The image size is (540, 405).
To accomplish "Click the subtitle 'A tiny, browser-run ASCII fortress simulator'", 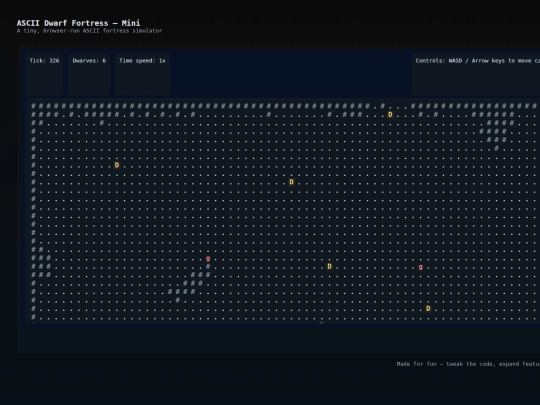I will (x=89, y=31).
